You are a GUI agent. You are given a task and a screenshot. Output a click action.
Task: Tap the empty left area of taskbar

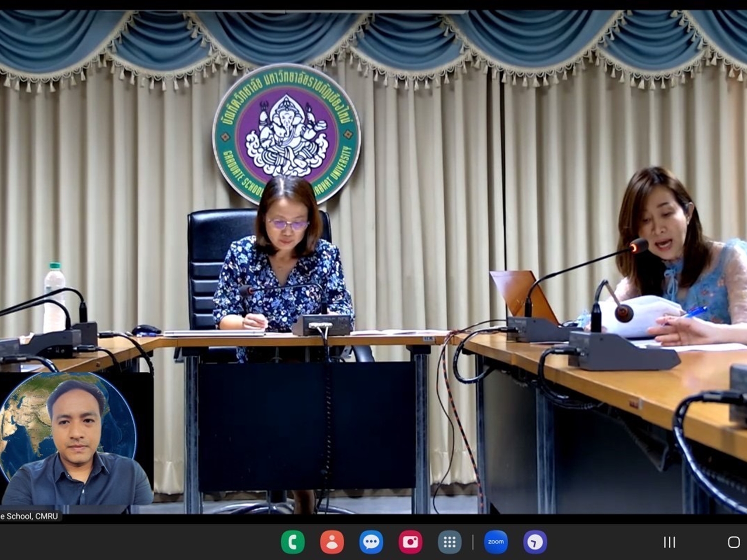point(126,542)
